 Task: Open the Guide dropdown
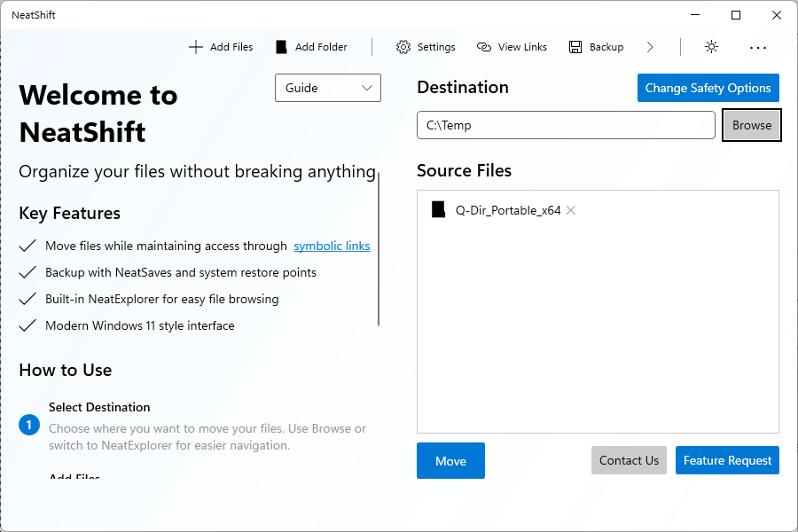(x=328, y=88)
